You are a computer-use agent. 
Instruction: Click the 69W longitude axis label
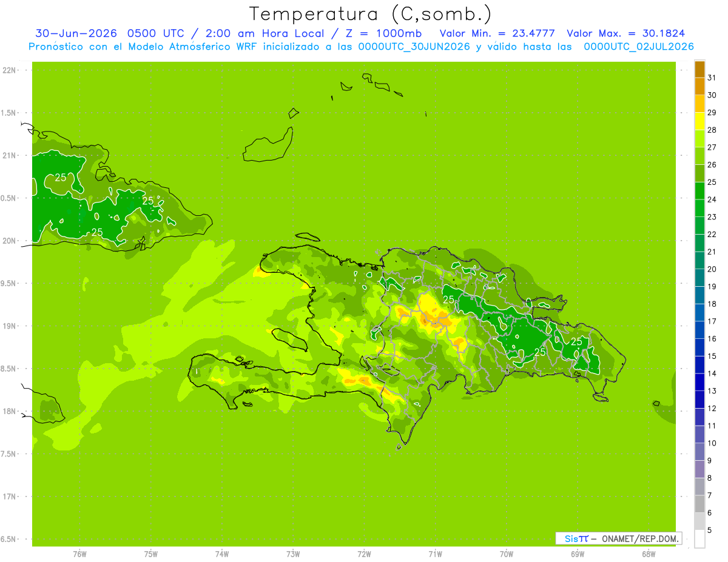coord(578,554)
